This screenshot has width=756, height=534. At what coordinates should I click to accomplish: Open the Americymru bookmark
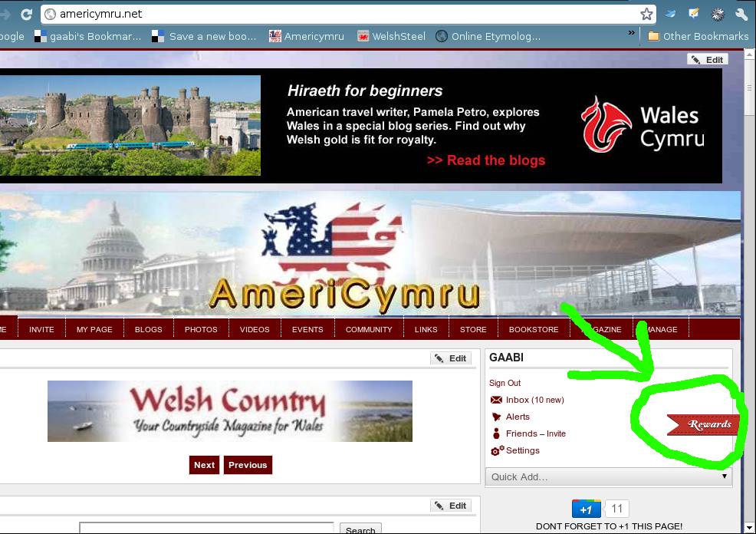pyautogui.click(x=307, y=36)
